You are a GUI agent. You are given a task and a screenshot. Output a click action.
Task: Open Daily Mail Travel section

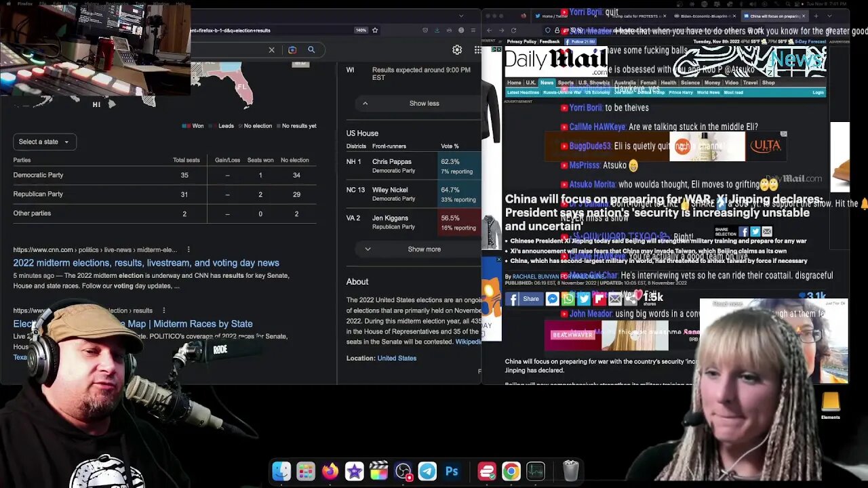[x=750, y=83]
